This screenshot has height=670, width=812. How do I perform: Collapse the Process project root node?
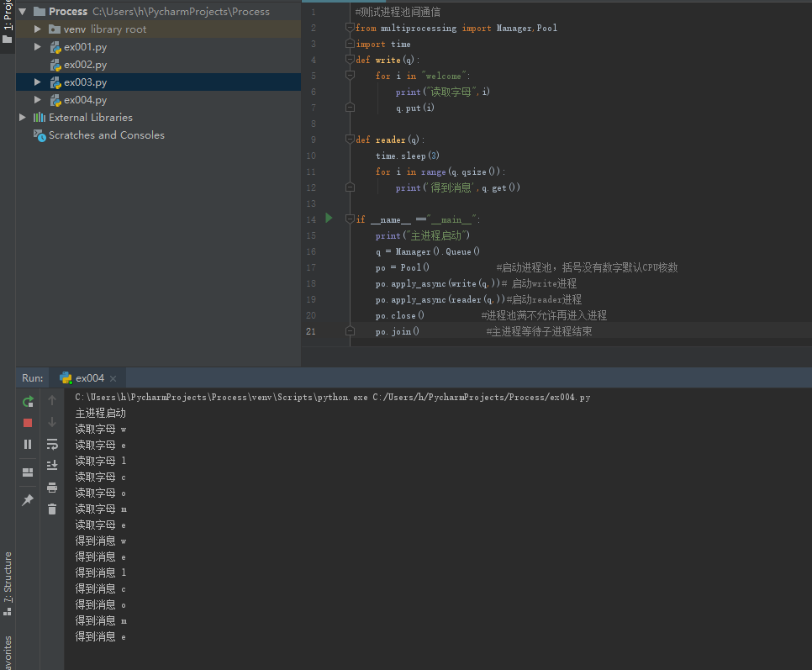tap(22, 12)
